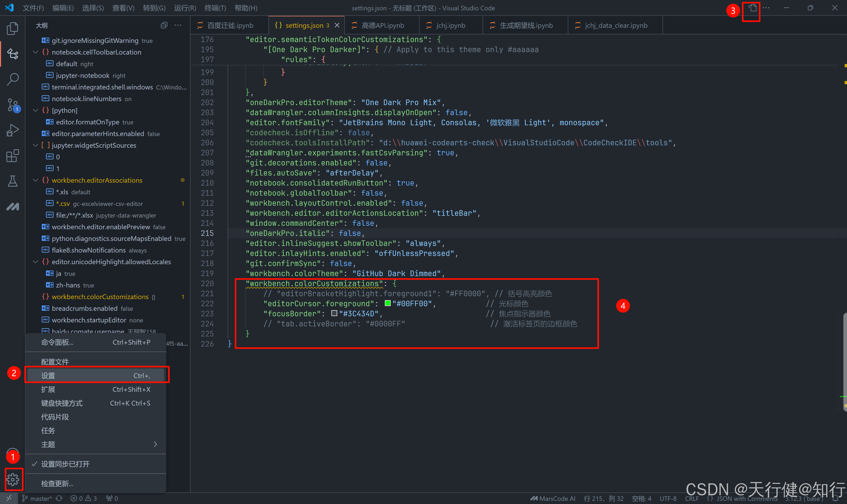
Task: Toggle the 设置同步已打开 menu entry
Action: click(65, 464)
